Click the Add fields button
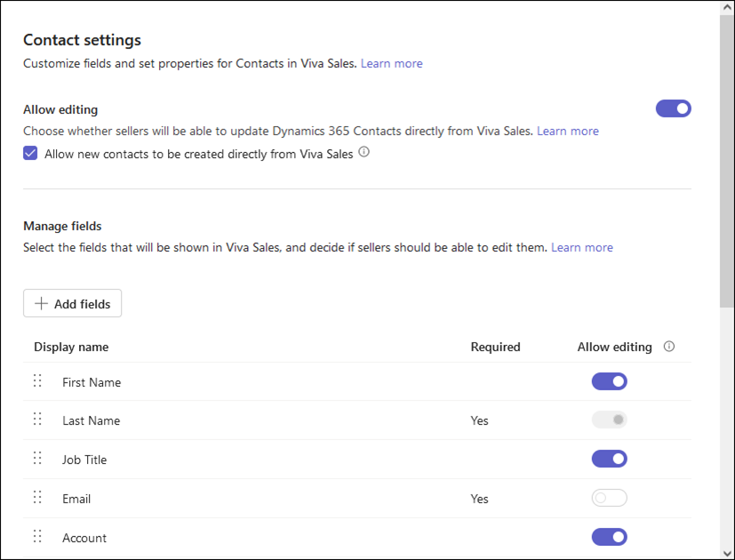Viewport: 735px width, 560px height. 73,303
